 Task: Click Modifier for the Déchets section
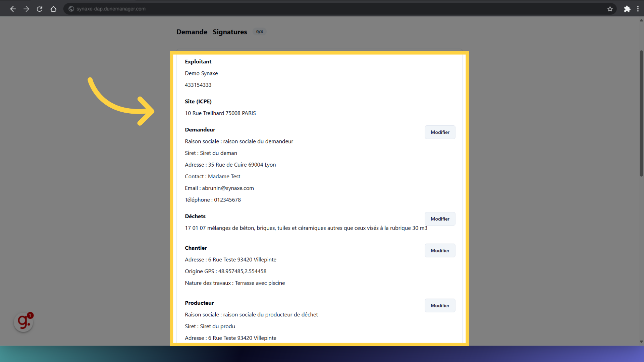point(440,219)
